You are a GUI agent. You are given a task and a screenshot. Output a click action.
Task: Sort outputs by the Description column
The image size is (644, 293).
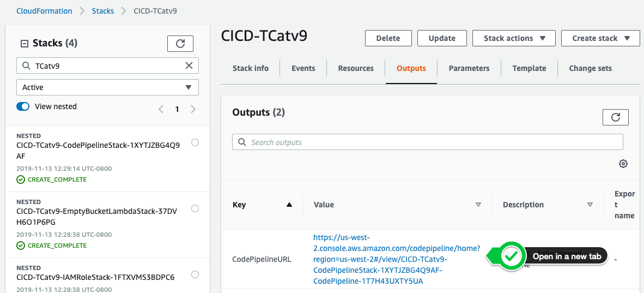(590, 205)
